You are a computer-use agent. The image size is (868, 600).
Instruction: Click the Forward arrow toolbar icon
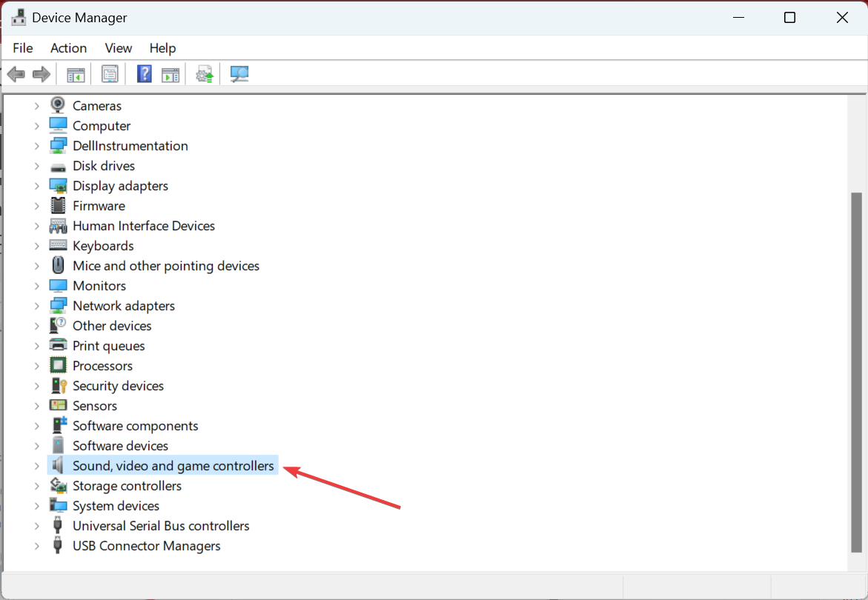[42, 74]
